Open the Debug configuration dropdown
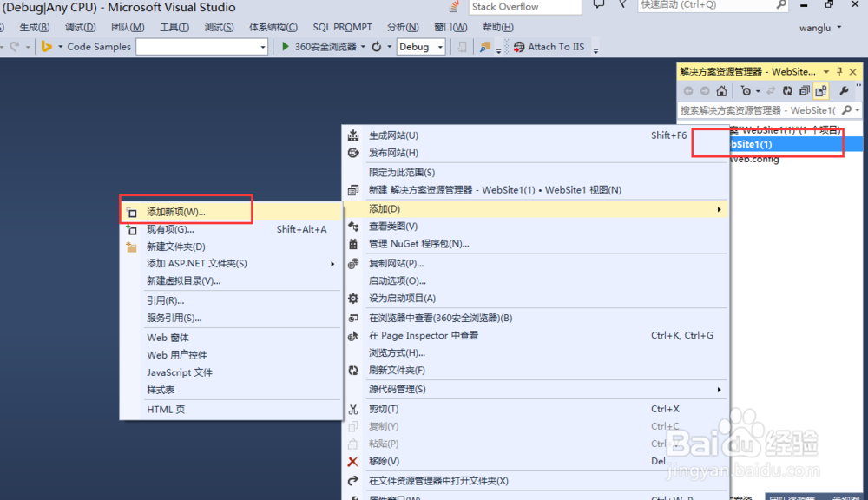This screenshot has height=500, width=868. click(x=421, y=47)
